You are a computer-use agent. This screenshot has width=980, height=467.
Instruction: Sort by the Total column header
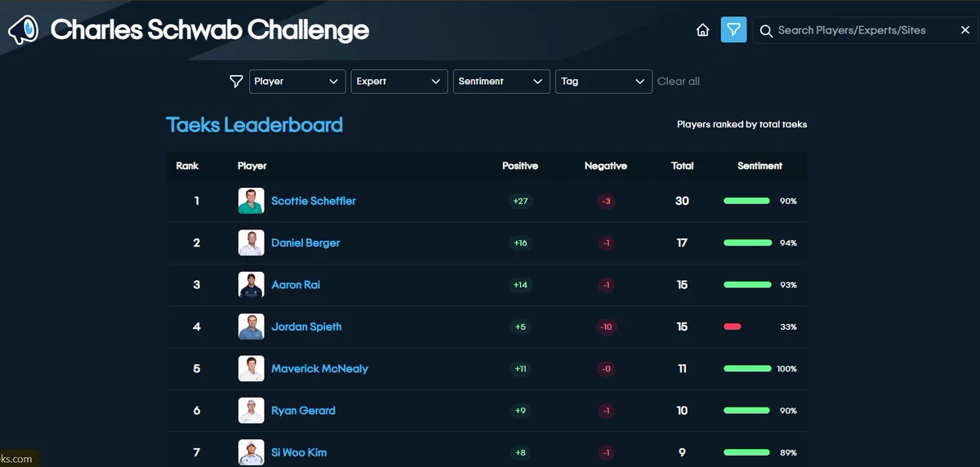[x=682, y=166]
